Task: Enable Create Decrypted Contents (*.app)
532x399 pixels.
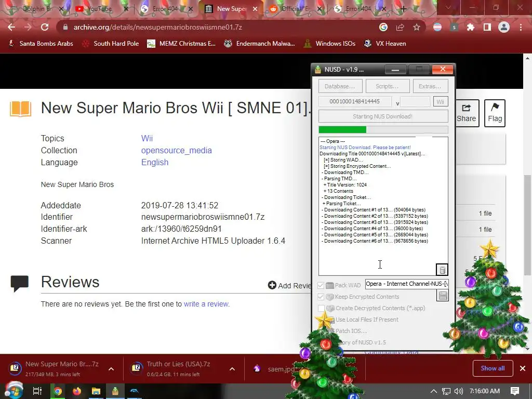Action: click(x=321, y=308)
